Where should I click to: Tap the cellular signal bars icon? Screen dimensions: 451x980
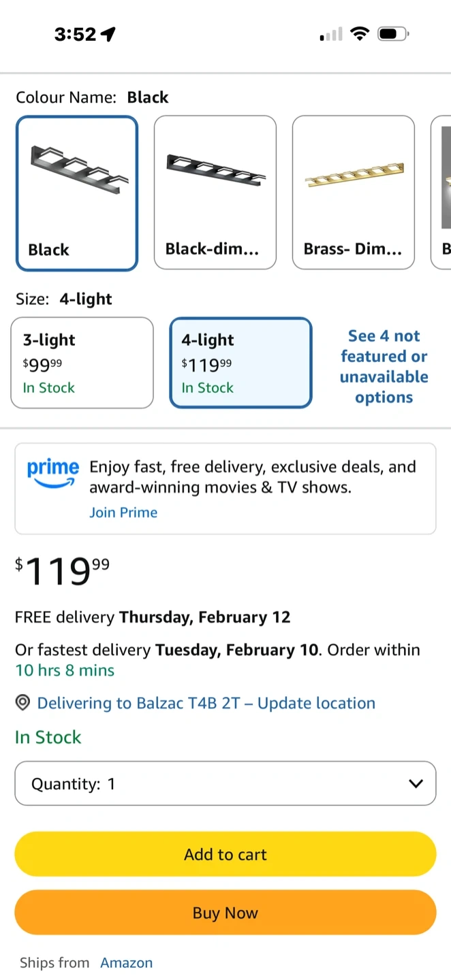331,34
